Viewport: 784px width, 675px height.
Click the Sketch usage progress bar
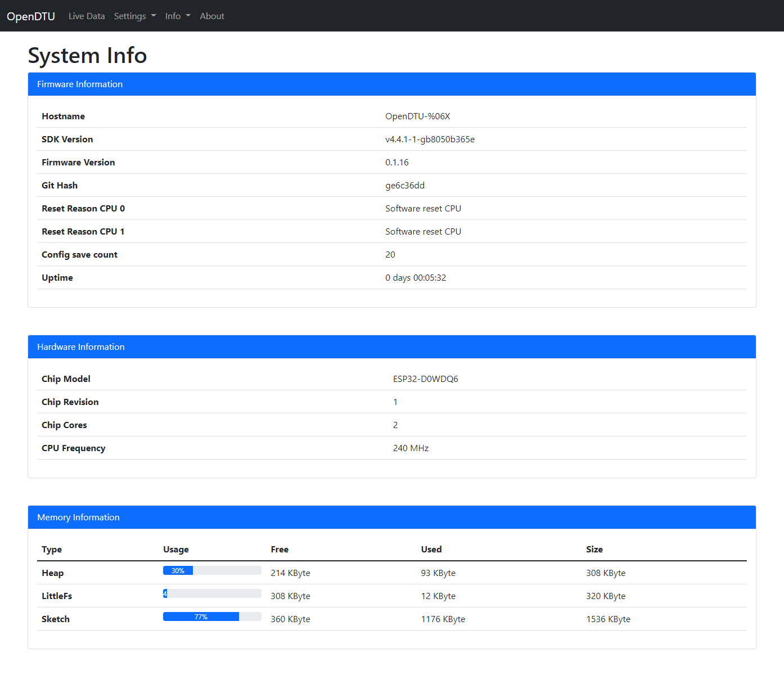212,616
